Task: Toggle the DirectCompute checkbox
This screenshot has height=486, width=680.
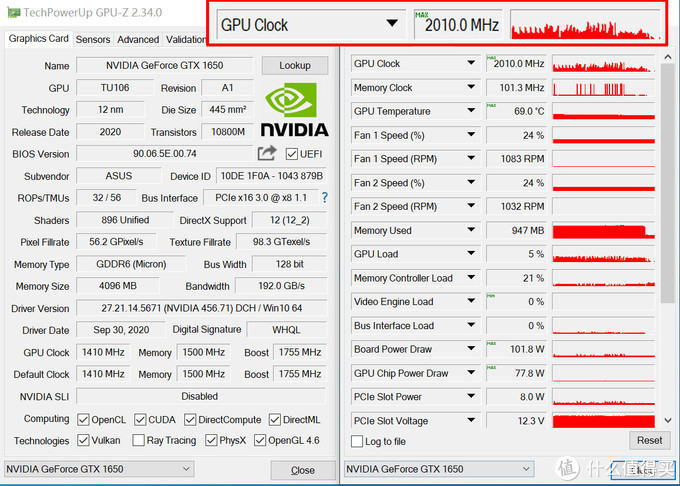Action: click(190, 420)
